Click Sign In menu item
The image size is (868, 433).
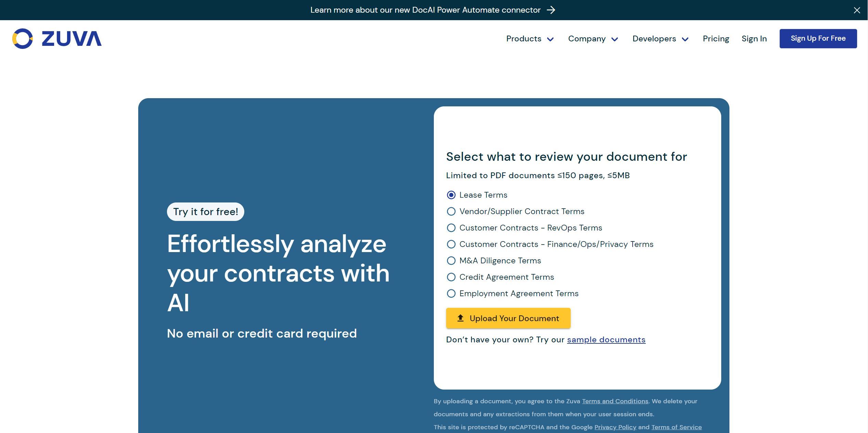coord(754,38)
